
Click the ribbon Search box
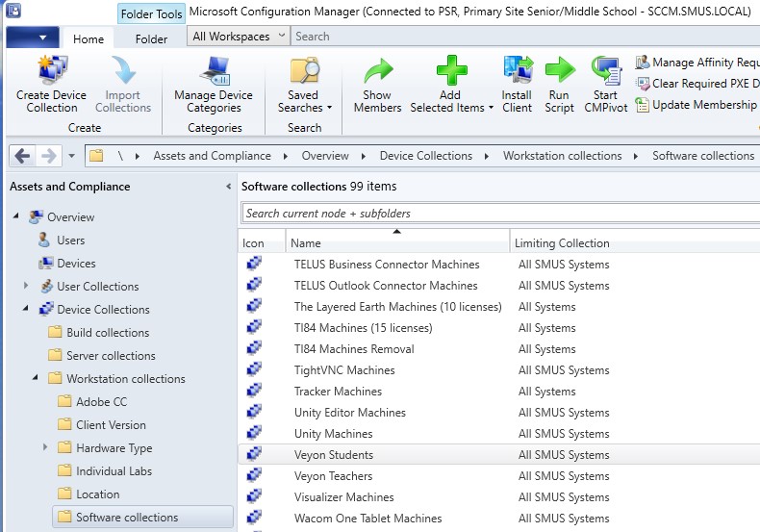pyautogui.click(x=525, y=37)
